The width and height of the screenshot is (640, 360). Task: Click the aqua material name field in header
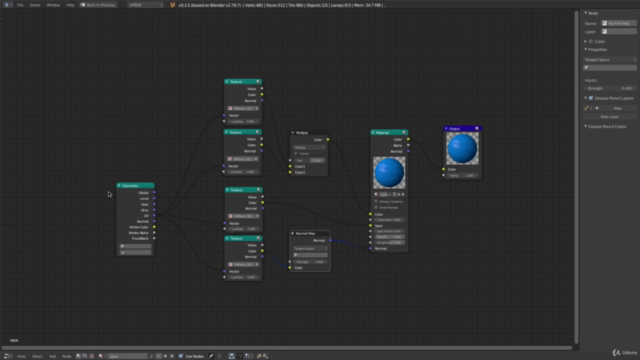point(127,356)
